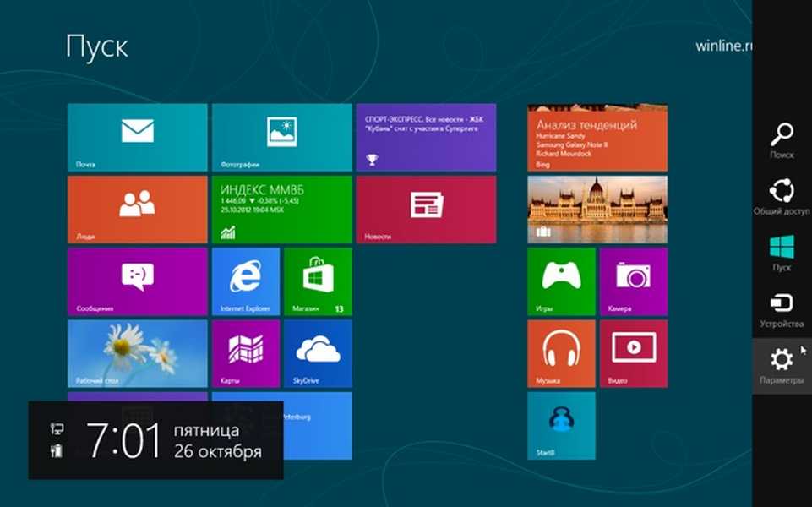Click the Hurricane Sandy trend line

click(x=560, y=136)
